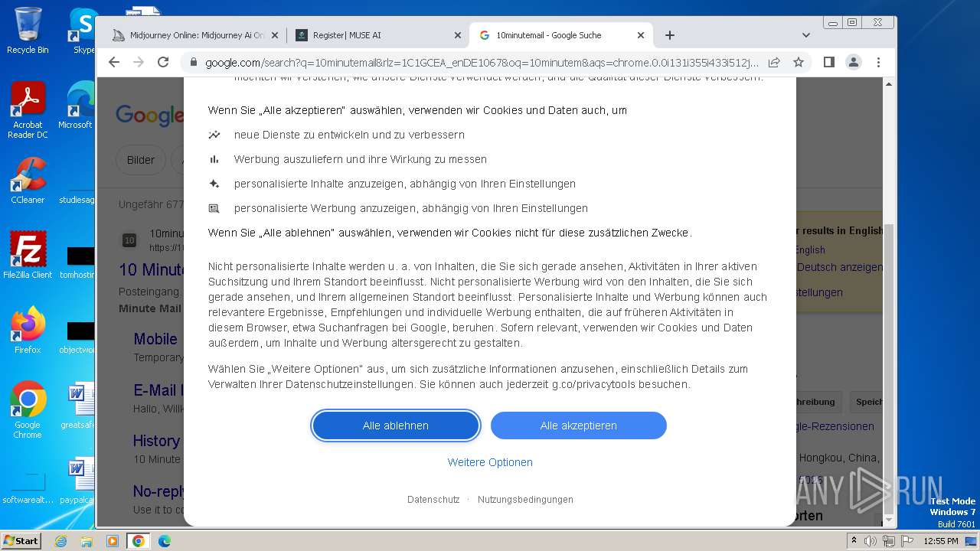
Task: Open Google Chrome desktop shortcut
Action: 28,409
